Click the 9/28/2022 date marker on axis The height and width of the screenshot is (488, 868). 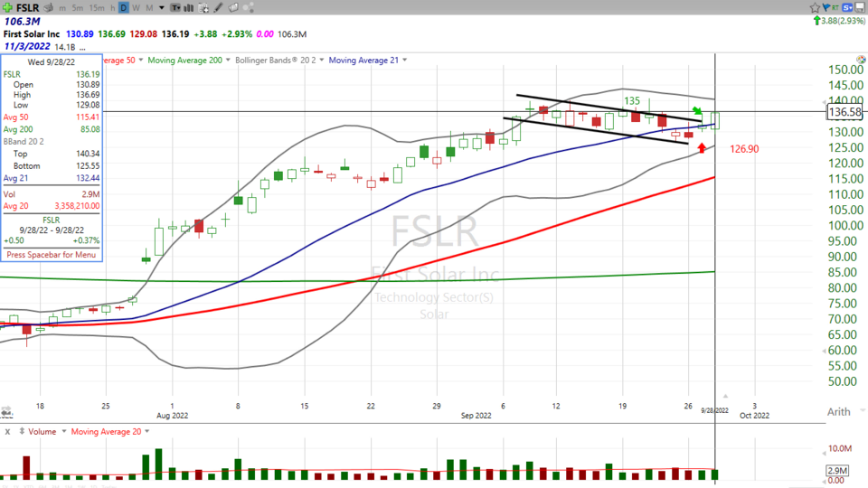pos(714,410)
